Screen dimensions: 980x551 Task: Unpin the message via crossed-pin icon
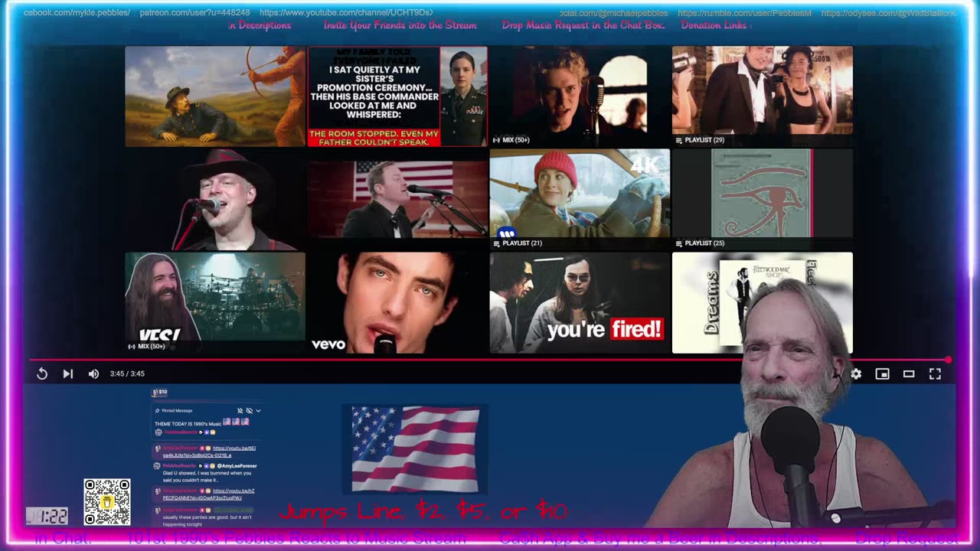click(x=240, y=411)
